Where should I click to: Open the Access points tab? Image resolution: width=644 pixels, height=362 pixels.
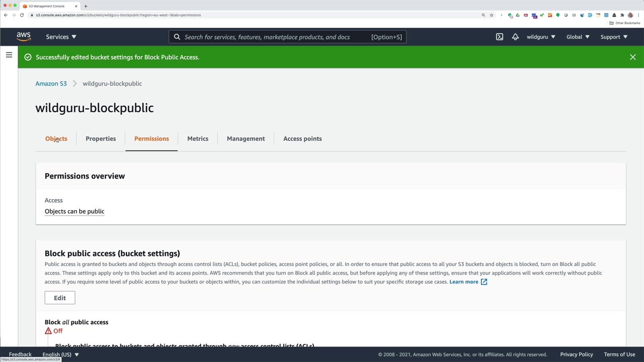[x=302, y=139]
